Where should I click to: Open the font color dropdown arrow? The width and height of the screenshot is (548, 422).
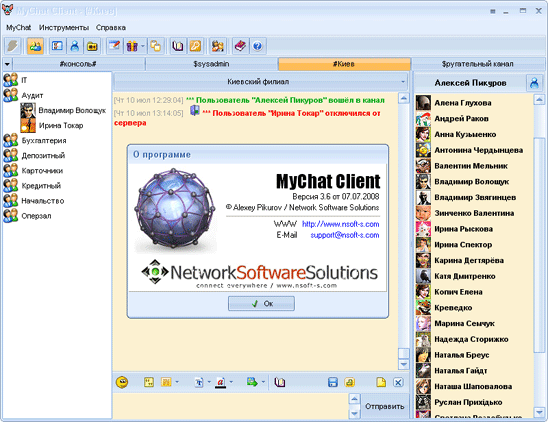click(231, 382)
